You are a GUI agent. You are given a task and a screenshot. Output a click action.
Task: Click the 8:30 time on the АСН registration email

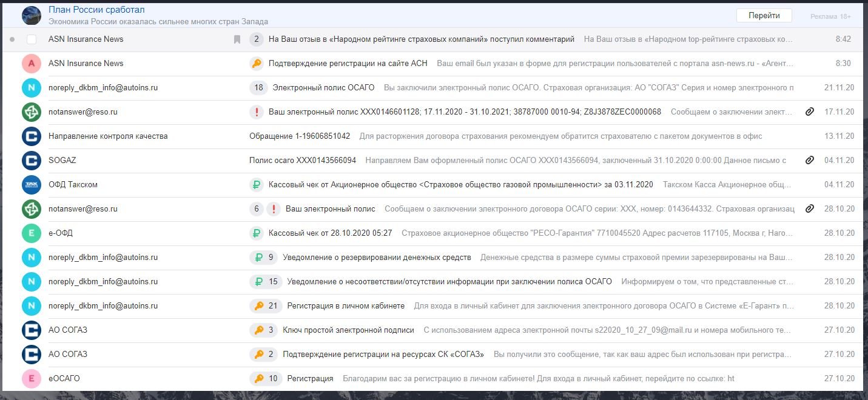point(843,64)
